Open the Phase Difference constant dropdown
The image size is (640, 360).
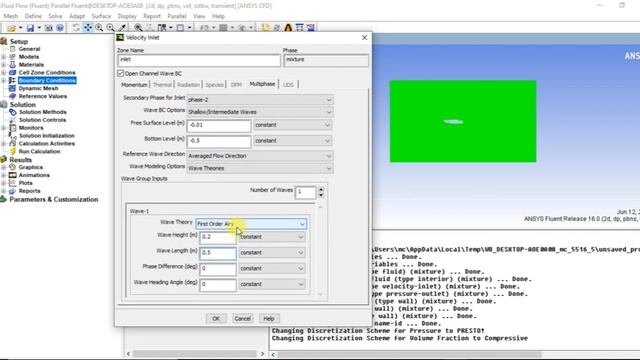(x=272, y=269)
